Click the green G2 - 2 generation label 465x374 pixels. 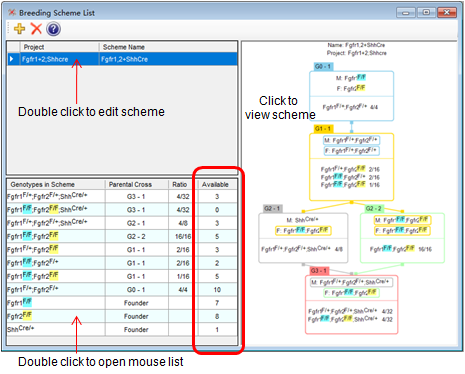point(374,208)
